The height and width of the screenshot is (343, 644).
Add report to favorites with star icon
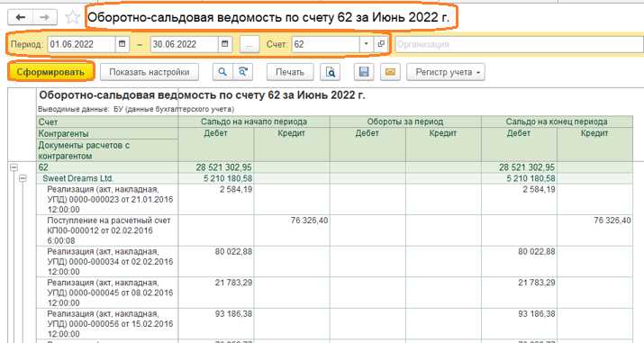point(73,17)
